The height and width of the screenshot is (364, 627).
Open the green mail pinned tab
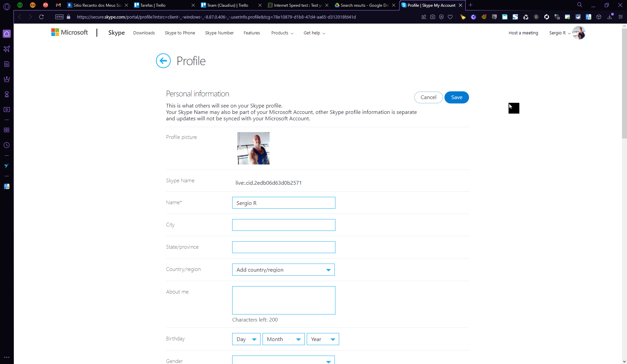point(20,5)
